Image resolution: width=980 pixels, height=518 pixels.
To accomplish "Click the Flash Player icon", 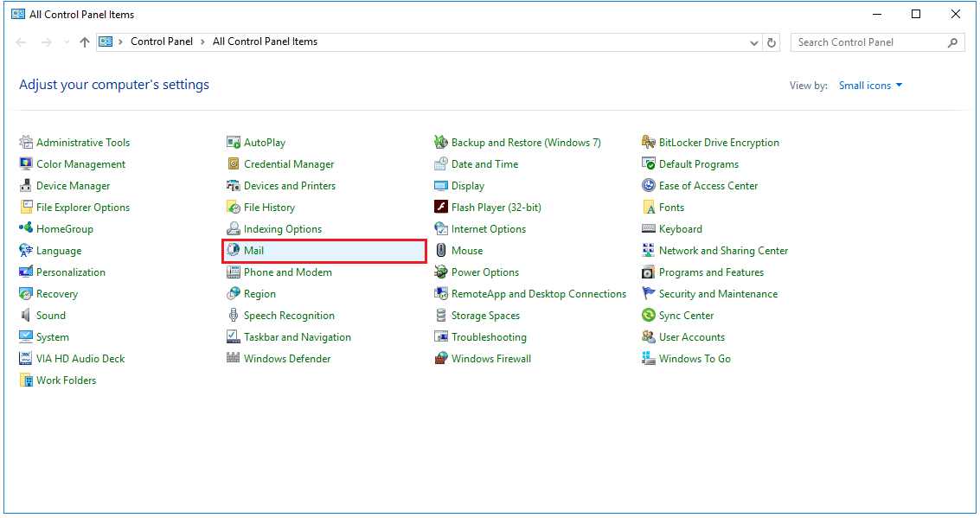I will (440, 208).
